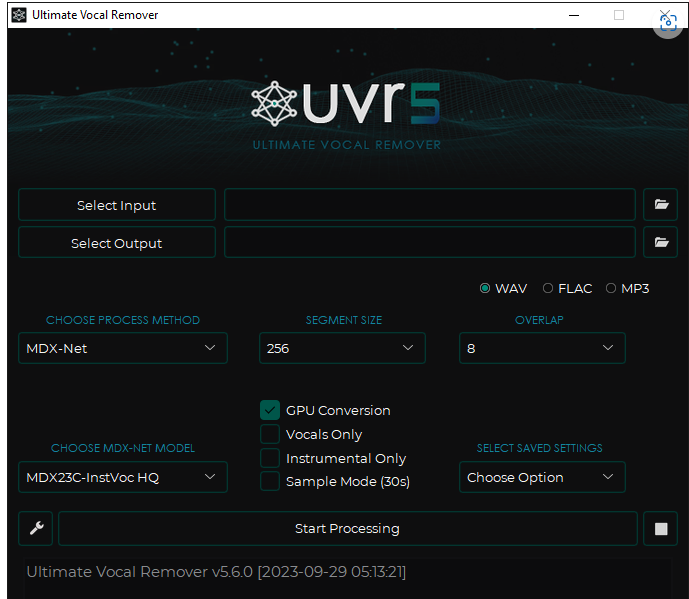Click the SEGMENT SIZE label

coord(344,320)
